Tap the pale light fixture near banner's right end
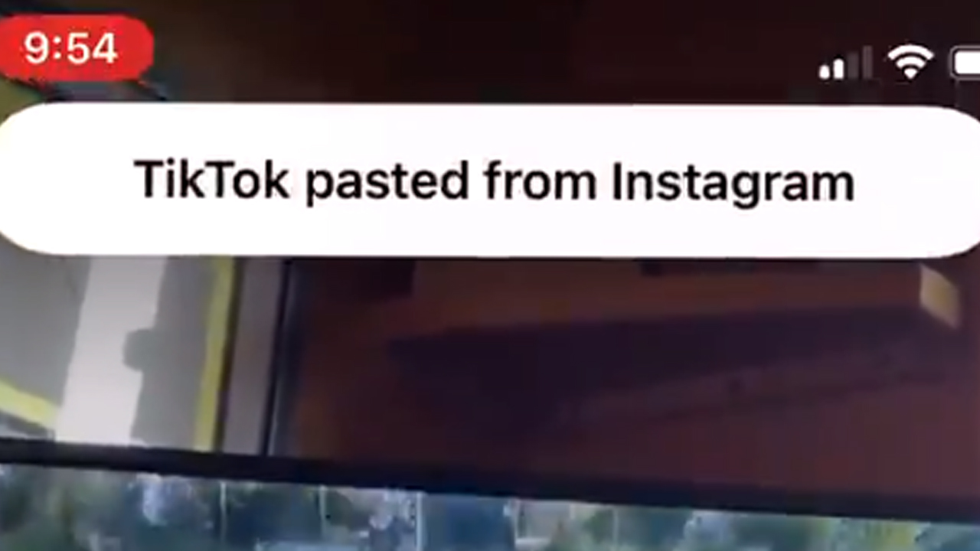980x551 pixels. pyautogui.click(x=940, y=295)
